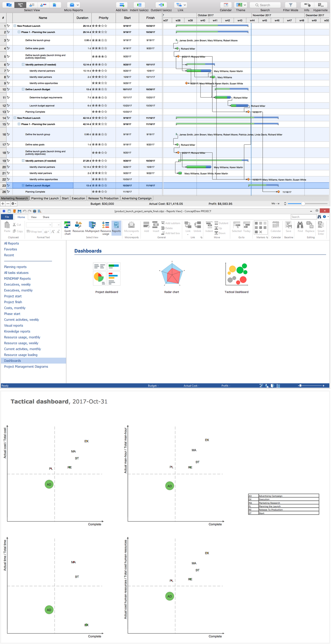This screenshot has height=644, width=331.
Task: Click the minus remove-sheet button below the tabs
Action: coord(8,204)
